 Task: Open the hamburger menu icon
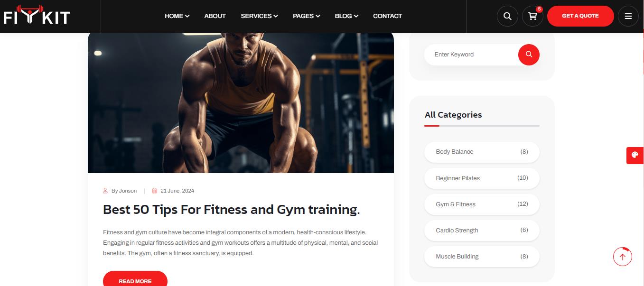[x=628, y=16]
